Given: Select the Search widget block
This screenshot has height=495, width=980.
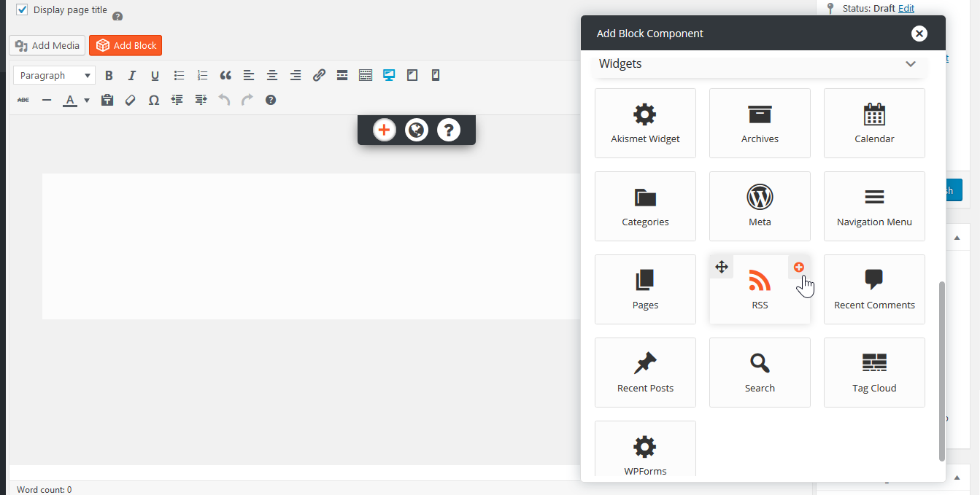Looking at the screenshot, I should pyautogui.click(x=760, y=373).
